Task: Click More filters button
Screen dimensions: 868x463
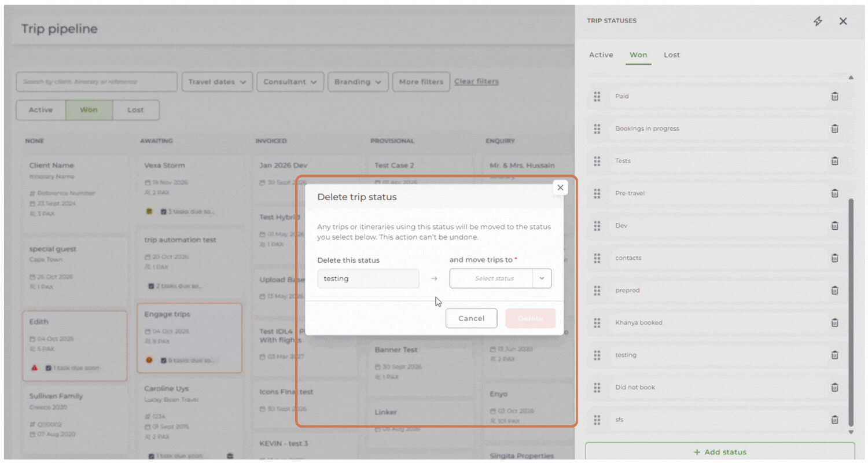Action: pyautogui.click(x=421, y=82)
